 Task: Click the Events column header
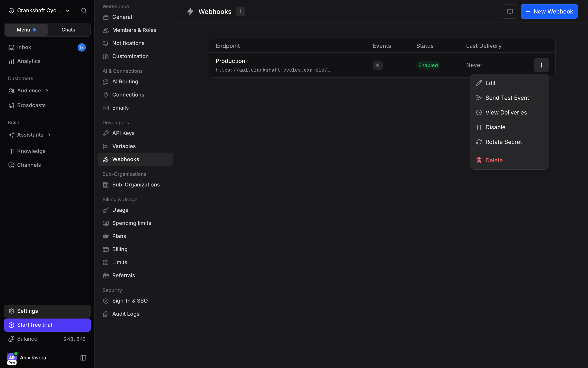(x=382, y=46)
